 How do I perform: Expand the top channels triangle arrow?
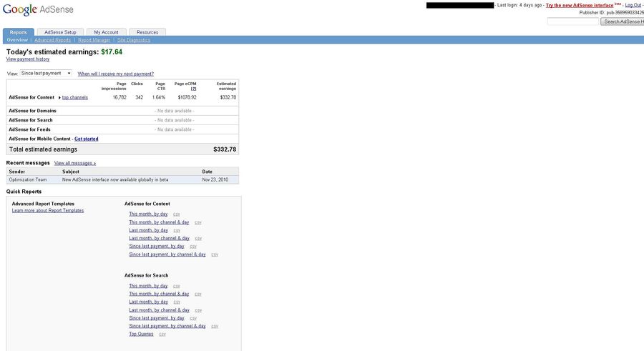pos(59,98)
